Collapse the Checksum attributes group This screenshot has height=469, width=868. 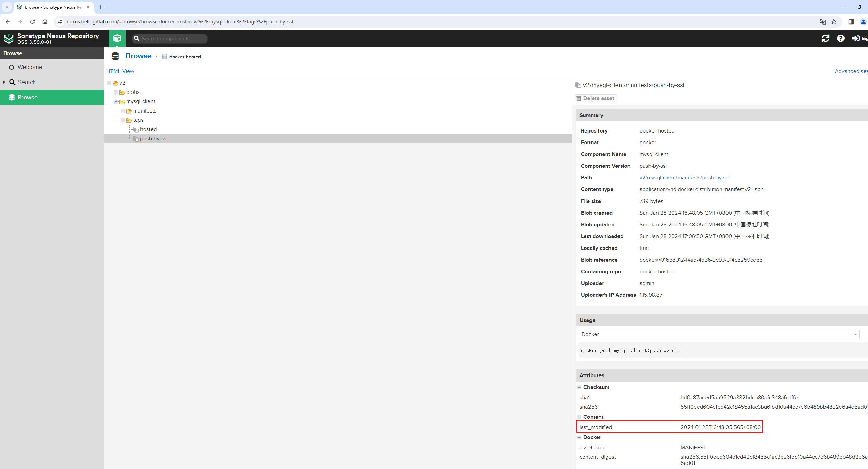(x=579, y=387)
